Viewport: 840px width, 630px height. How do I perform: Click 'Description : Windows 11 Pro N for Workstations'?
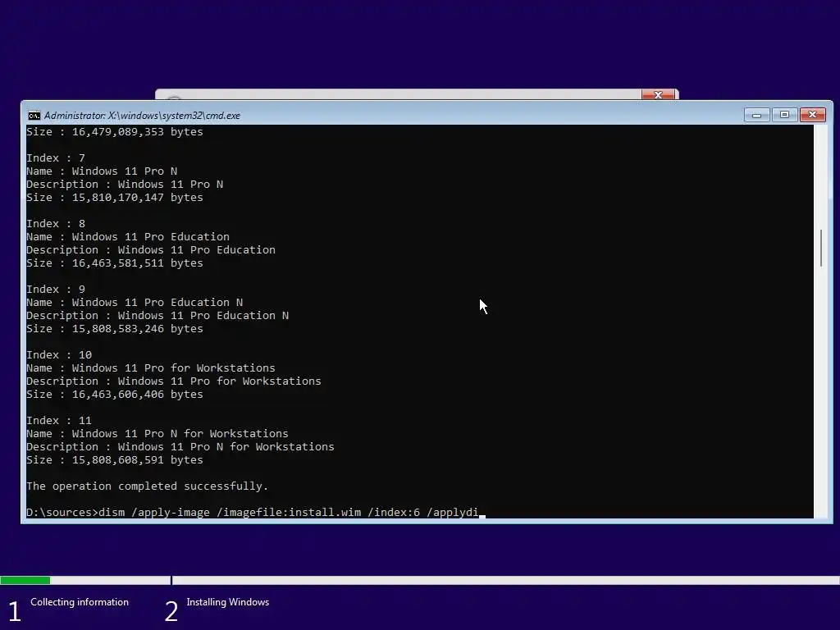(x=180, y=447)
